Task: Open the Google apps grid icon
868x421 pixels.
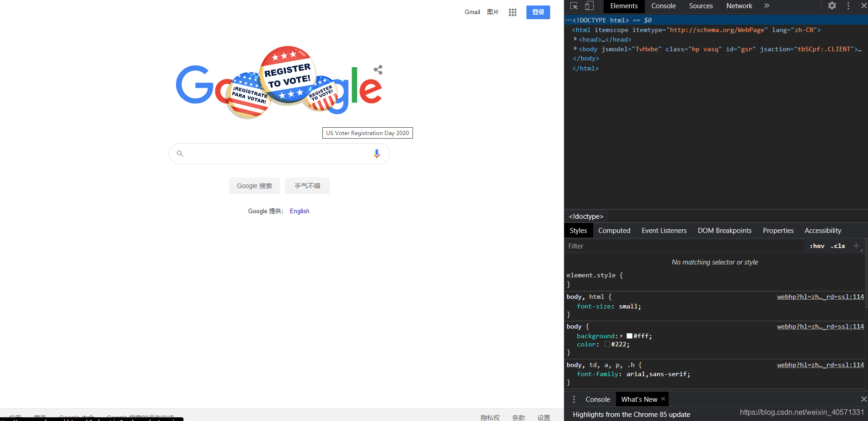Action: 513,12
